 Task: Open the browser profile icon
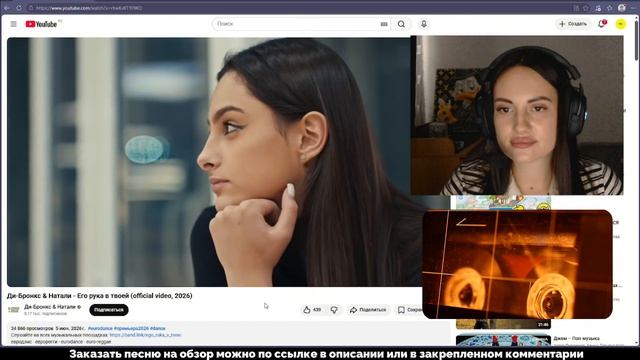(x=622, y=8)
